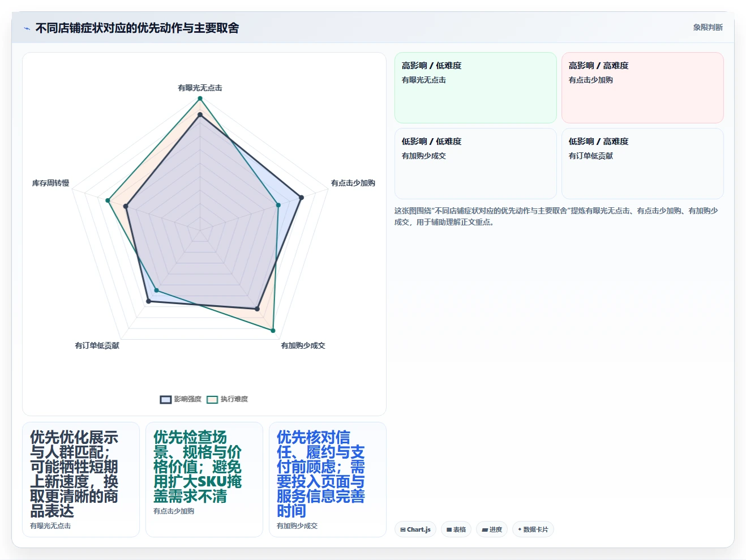Click the 有曝光无点击 top data point on radar
Viewport: 746px width, 560px height.
click(200, 99)
